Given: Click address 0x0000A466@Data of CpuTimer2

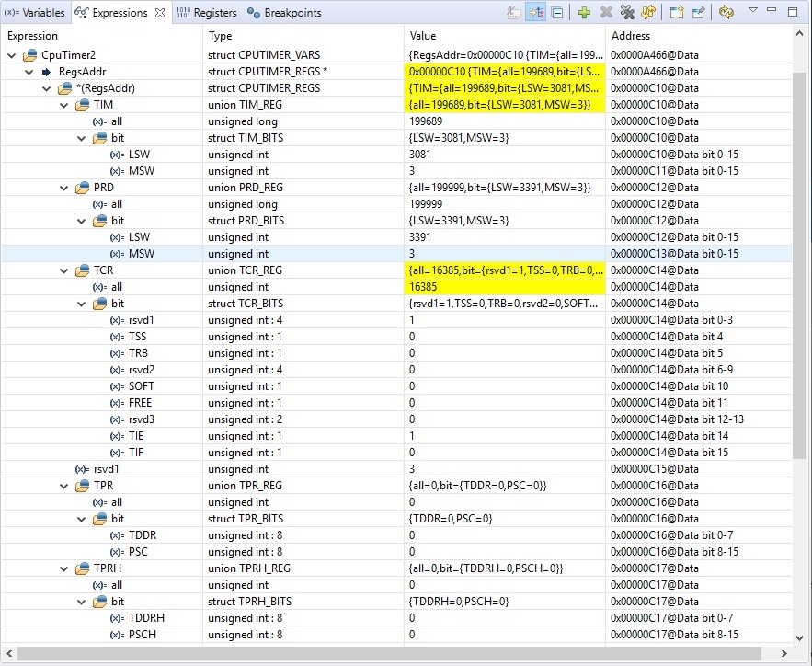Looking at the screenshot, I should click(x=655, y=55).
